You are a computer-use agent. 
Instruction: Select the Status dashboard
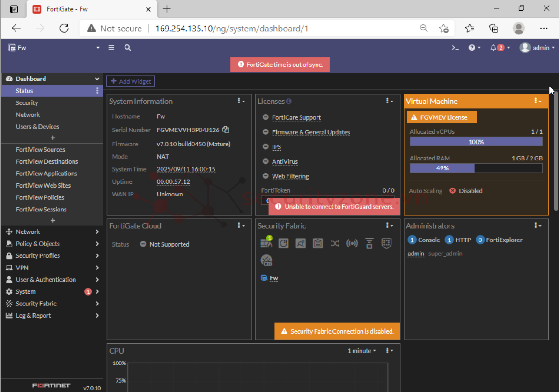(52, 91)
